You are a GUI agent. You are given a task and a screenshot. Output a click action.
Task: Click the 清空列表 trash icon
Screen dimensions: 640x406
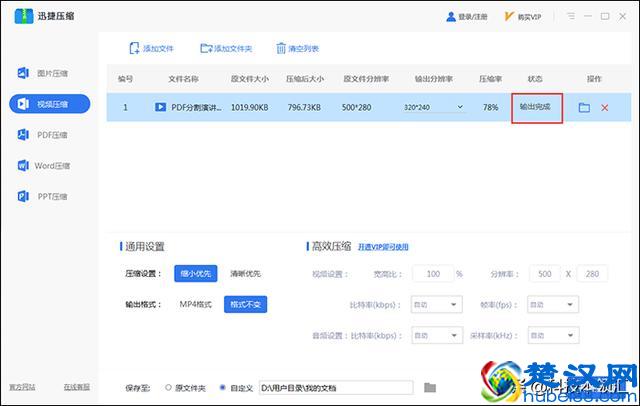[281, 48]
